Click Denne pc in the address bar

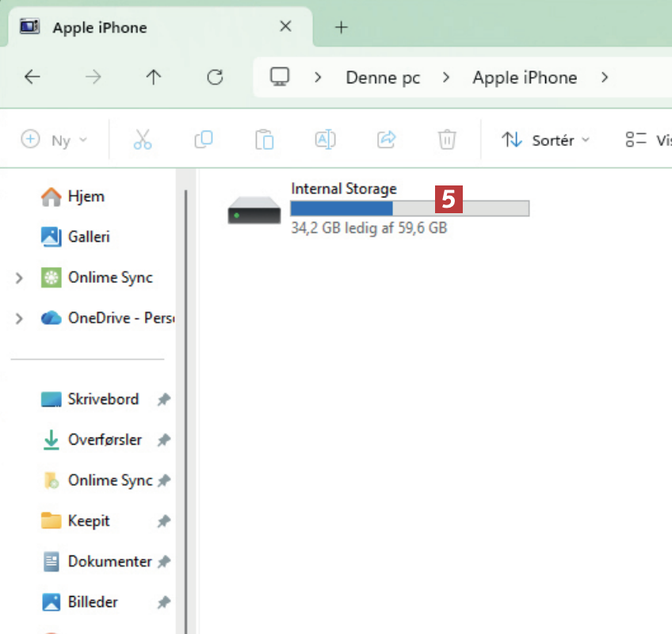click(383, 78)
